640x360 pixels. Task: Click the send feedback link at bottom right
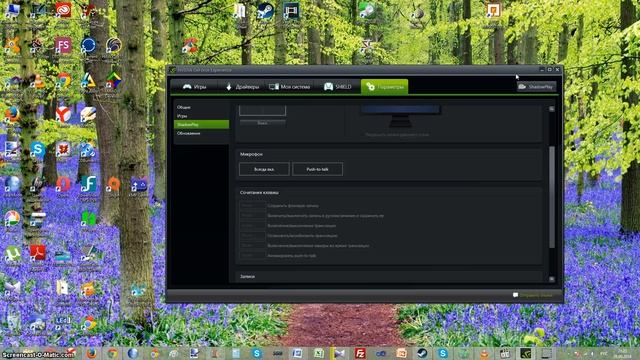(x=533, y=295)
